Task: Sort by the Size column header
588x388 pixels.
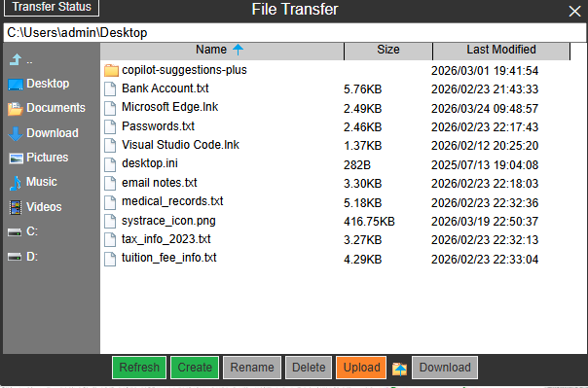Action: point(388,51)
